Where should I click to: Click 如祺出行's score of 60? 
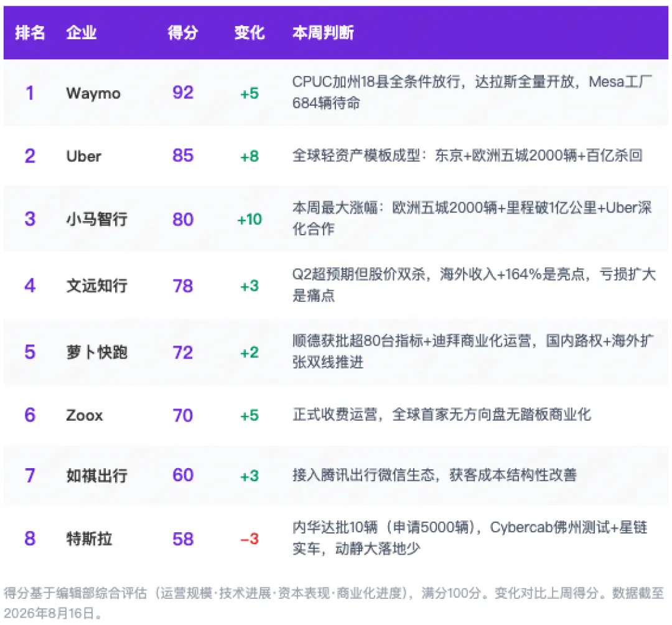pyautogui.click(x=183, y=475)
